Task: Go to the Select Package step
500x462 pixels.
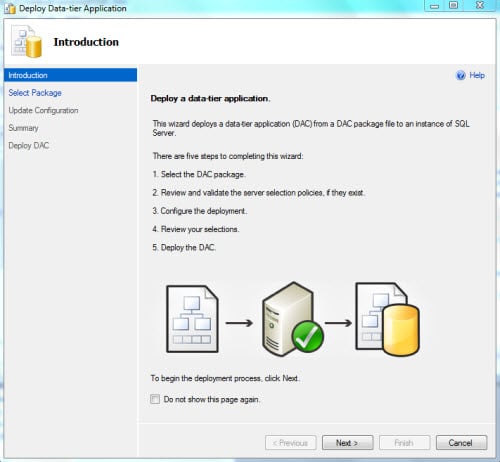Action: [x=35, y=93]
